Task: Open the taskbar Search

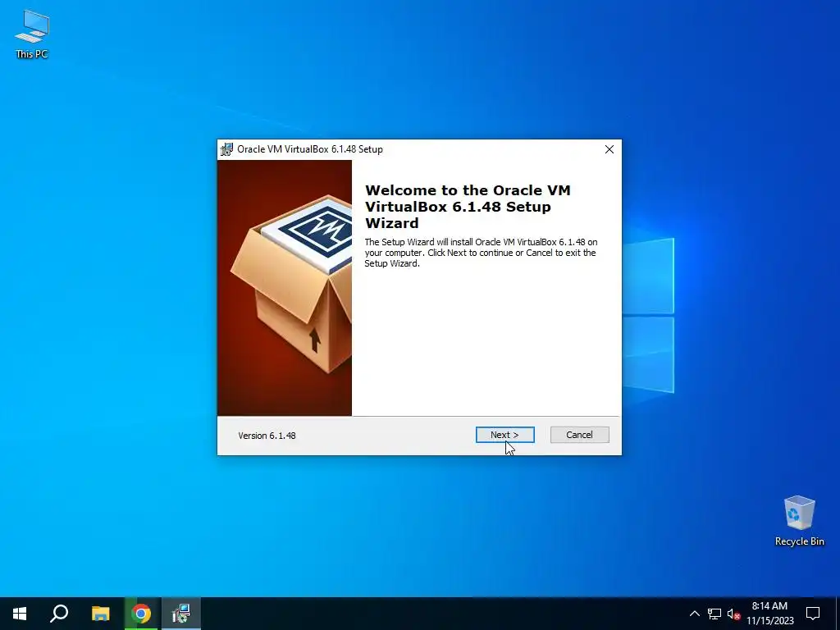Action: 59,614
